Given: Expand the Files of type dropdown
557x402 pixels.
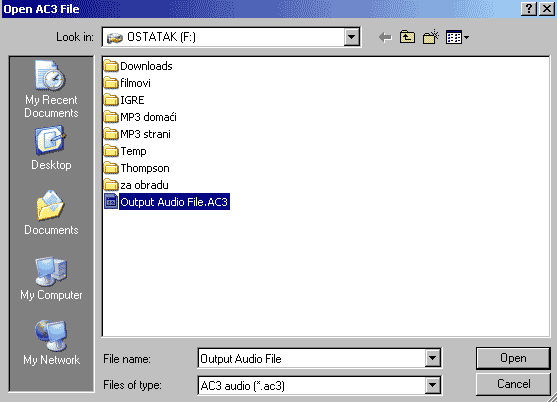Looking at the screenshot, I should tap(433, 385).
